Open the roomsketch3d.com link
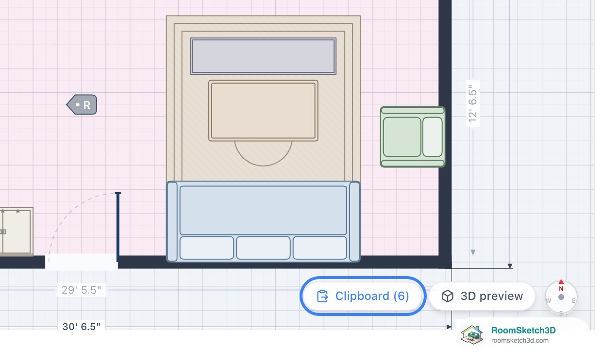 pos(520,340)
